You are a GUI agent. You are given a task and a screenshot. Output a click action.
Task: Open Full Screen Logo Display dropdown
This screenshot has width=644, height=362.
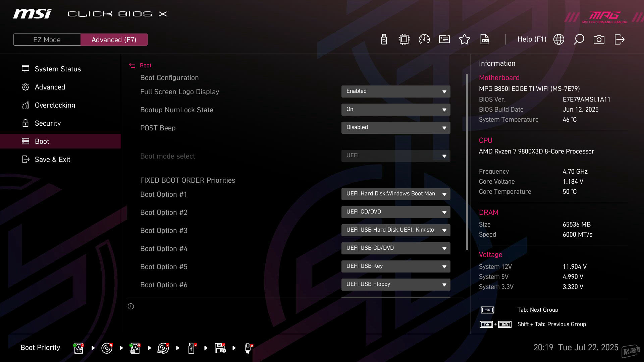[396, 92]
